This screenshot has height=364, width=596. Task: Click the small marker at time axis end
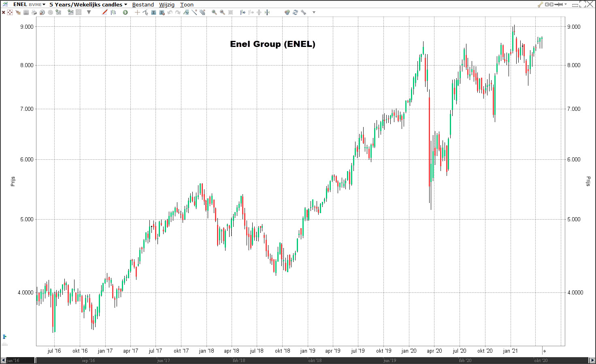[545, 351]
